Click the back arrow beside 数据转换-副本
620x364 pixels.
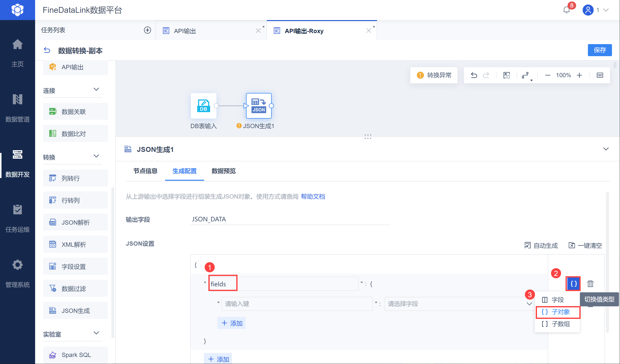(x=47, y=50)
